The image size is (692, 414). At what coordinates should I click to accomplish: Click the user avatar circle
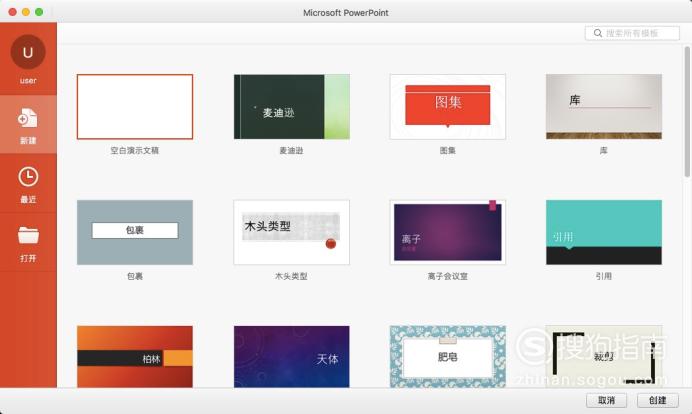click(x=28, y=52)
